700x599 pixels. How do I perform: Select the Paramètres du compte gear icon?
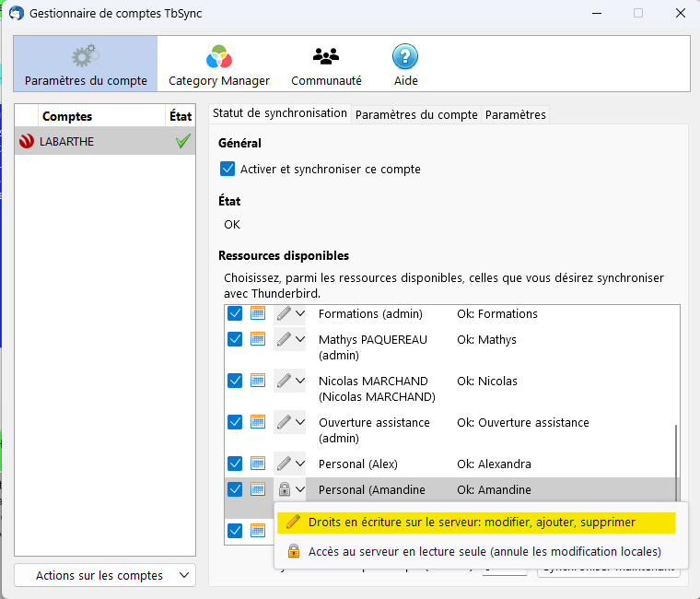[86, 57]
